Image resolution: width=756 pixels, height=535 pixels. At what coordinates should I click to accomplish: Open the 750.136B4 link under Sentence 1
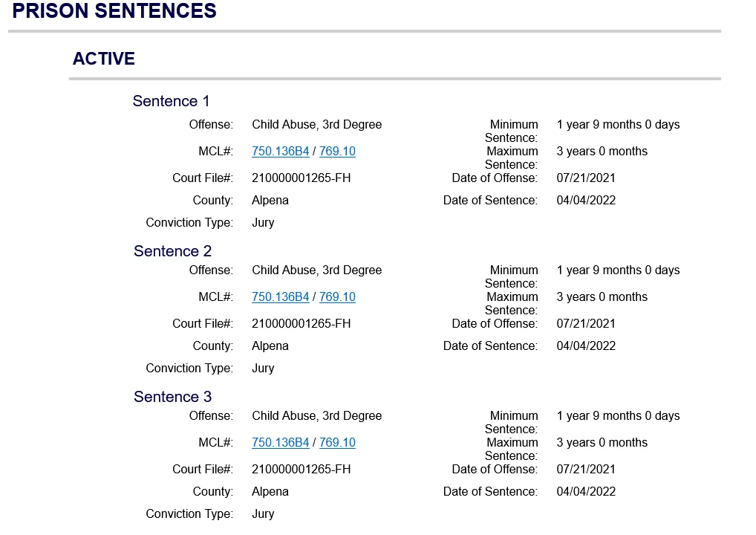tap(280, 152)
